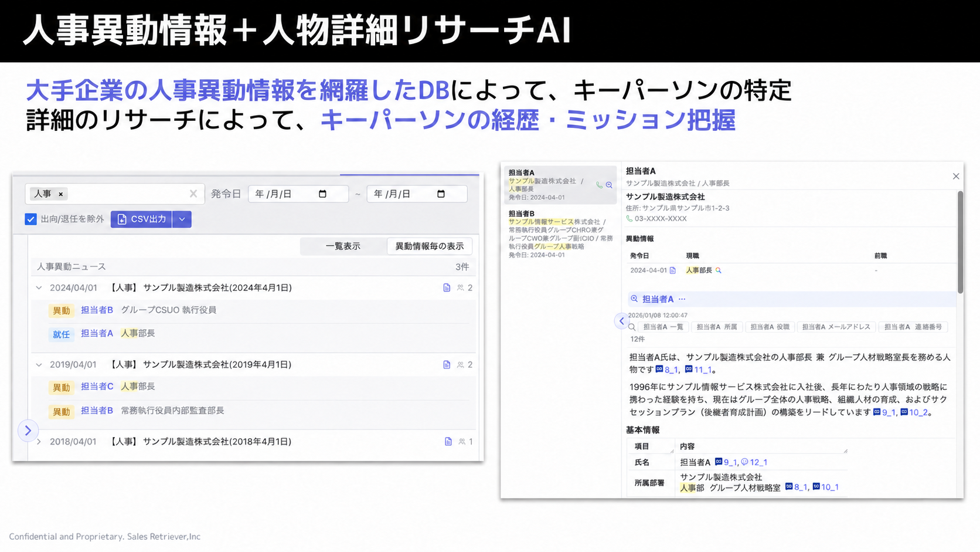Screen dimensions: 980x552
Task: Collapse the research panel with round left arrow
Action: (x=621, y=321)
